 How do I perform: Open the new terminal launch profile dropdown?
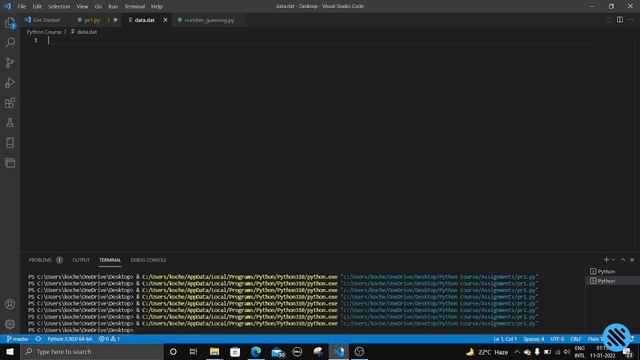coord(613,260)
